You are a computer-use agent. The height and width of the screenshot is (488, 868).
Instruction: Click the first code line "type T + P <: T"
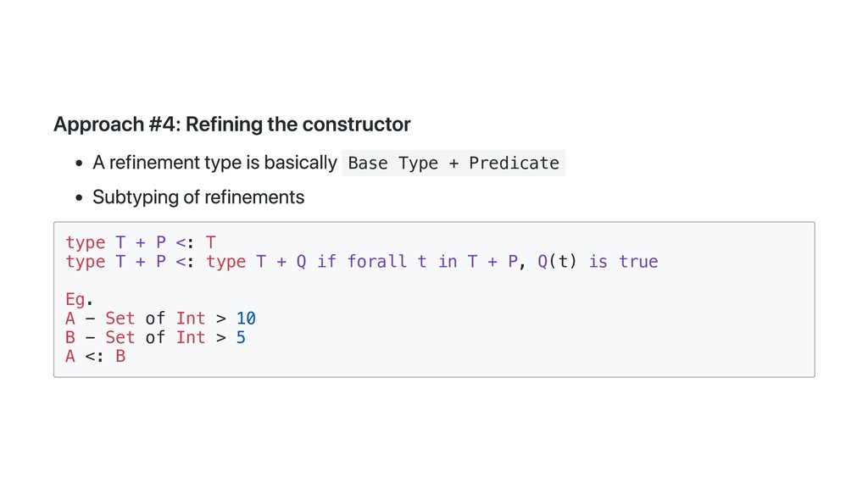coord(141,242)
